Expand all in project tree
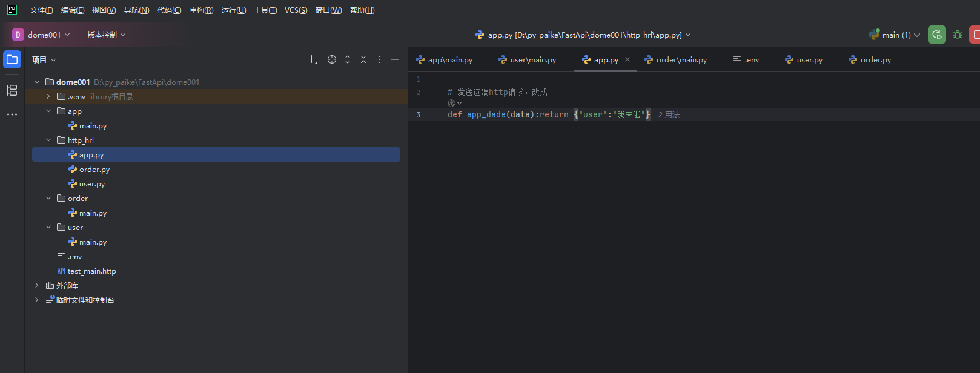This screenshot has width=980, height=373. pyautogui.click(x=348, y=59)
